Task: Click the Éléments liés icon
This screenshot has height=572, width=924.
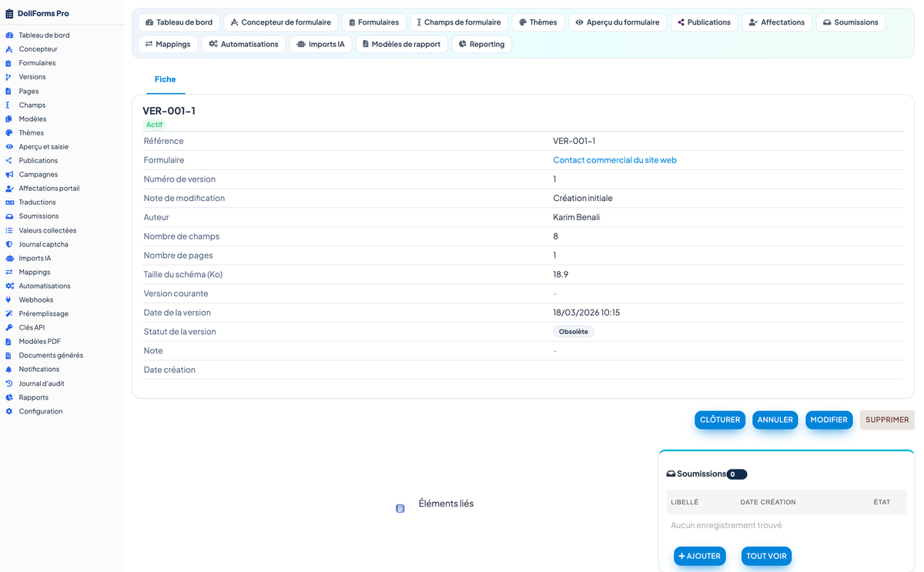Action: (x=400, y=508)
